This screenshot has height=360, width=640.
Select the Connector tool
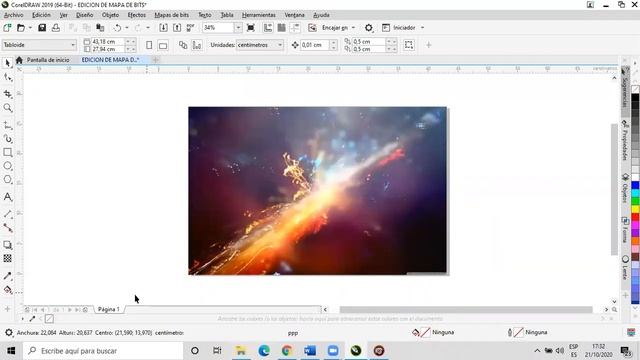pos(7,228)
